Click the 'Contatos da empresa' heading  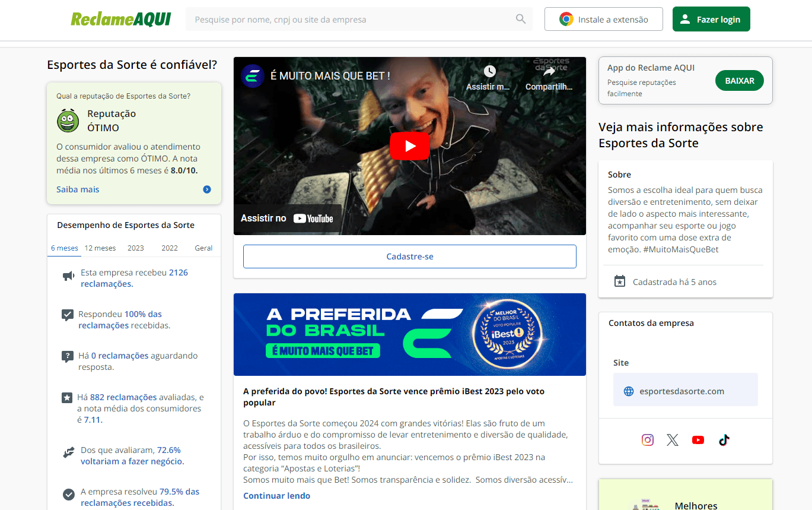coord(651,323)
